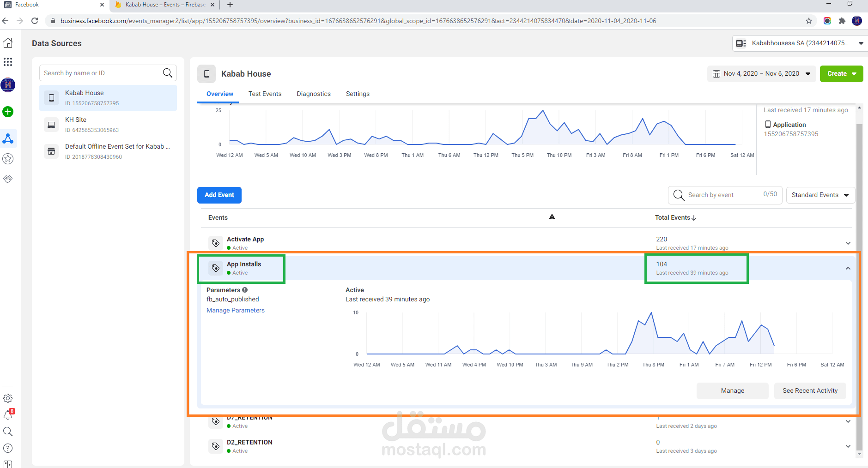Click the green plus connect data source icon
Screen dimensions: 868x468
[x=8, y=112]
